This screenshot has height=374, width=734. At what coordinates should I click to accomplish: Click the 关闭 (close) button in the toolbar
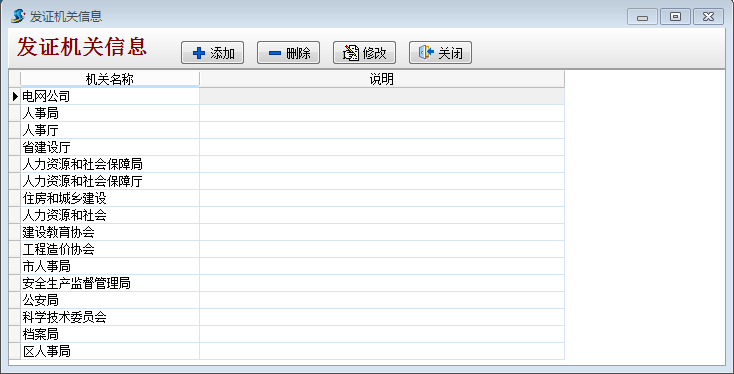tap(440, 53)
